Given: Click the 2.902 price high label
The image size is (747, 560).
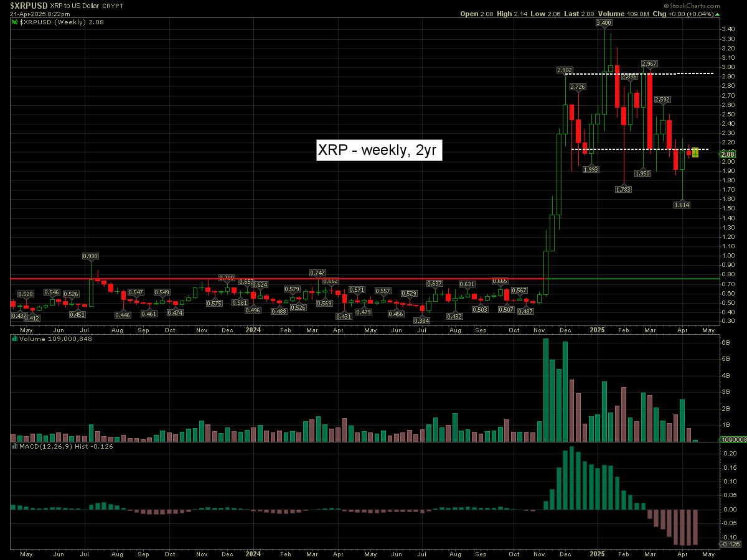Looking at the screenshot, I should [565, 70].
